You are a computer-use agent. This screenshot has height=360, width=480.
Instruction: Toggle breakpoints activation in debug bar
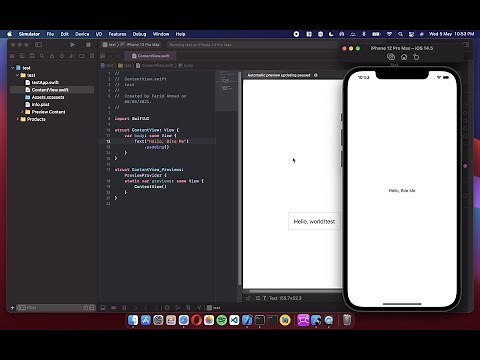[x=113, y=308]
